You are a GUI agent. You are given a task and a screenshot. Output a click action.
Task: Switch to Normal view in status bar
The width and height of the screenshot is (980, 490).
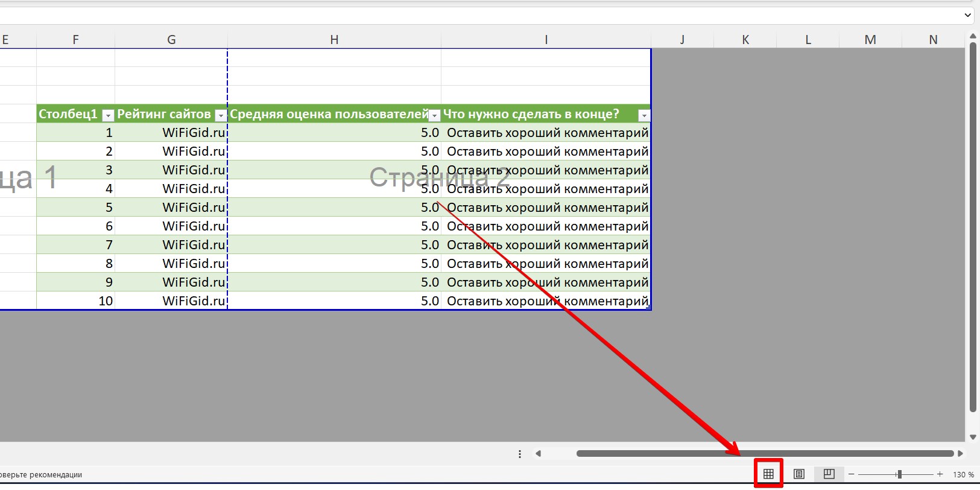[x=768, y=474]
